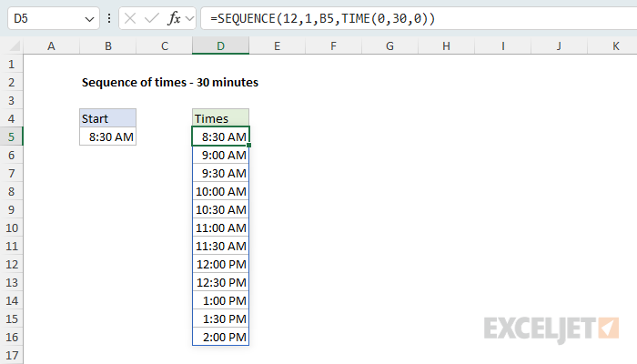Select row 16 header
The width and height of the screenshot is (637, 364).
[x=11, y=338]
